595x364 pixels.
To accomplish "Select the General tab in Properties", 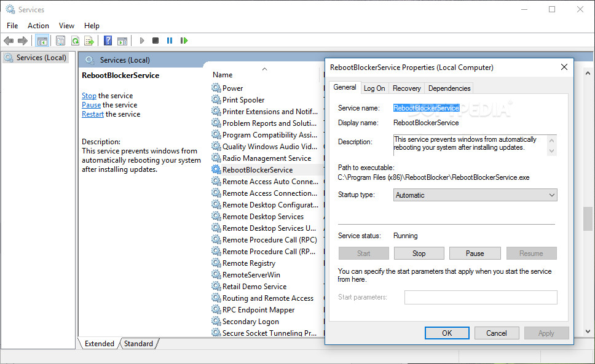I will pos(345,87).
